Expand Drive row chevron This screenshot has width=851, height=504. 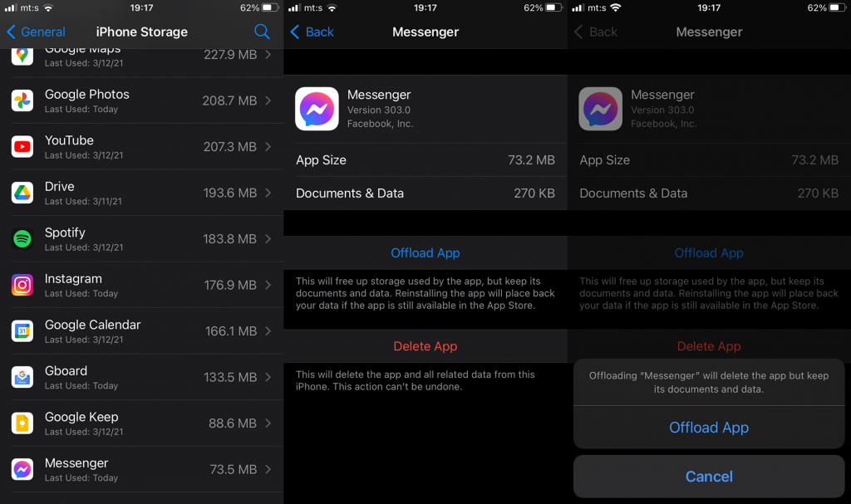click(x=268, y=193)
